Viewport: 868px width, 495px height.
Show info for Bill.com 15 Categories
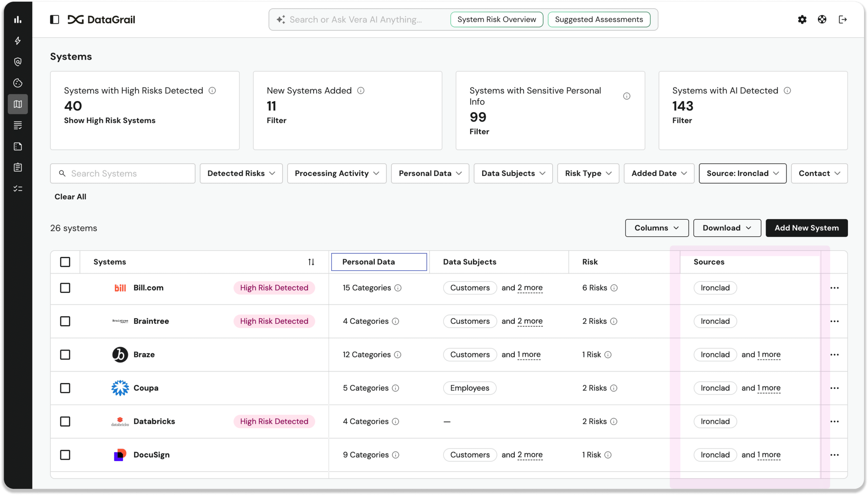[398, 288]
